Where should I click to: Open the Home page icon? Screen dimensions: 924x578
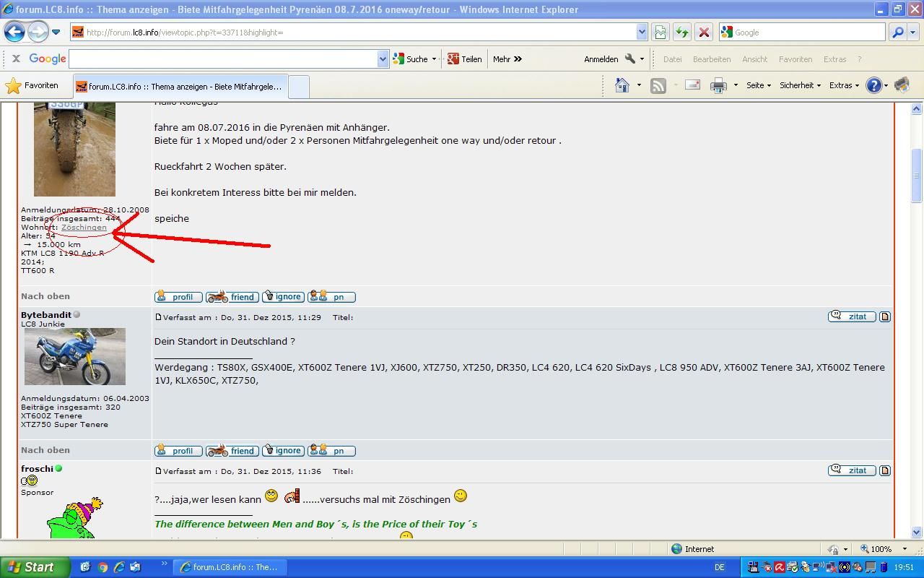(622, 85)
